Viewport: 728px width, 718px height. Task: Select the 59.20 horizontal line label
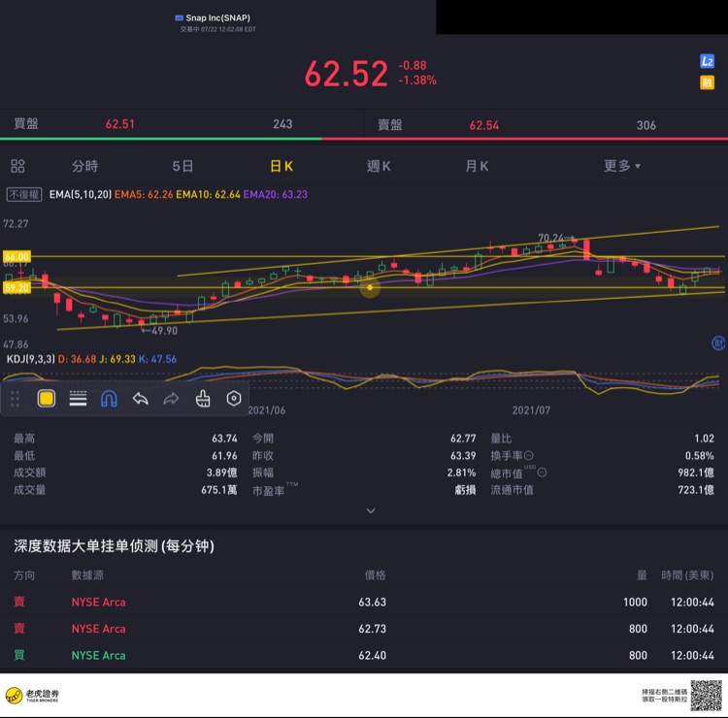17,288
